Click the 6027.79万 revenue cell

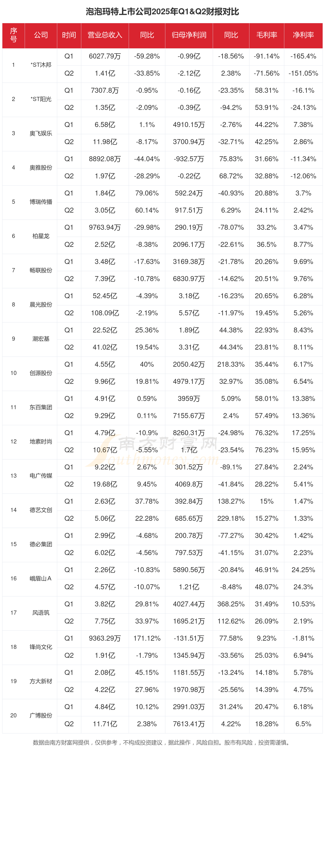coord(105,56)
